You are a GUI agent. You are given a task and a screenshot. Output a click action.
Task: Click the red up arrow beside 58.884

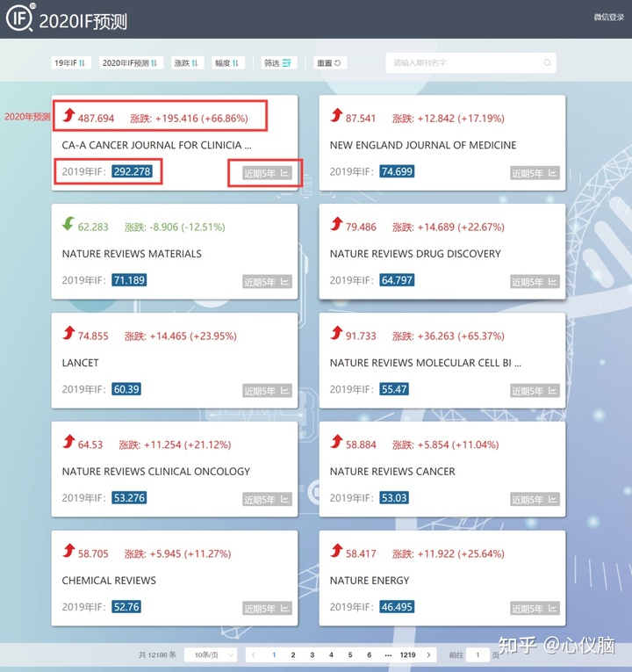[x=336, y=441]
